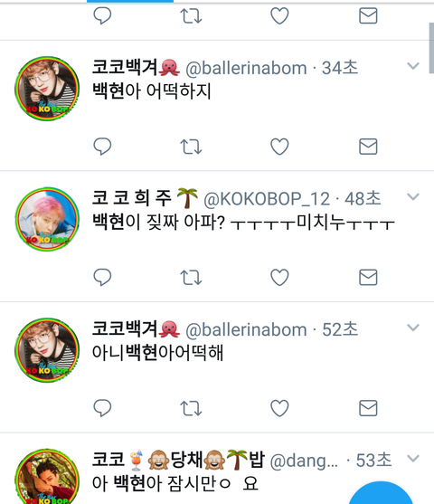This screenshot has width=434, height=504.
Task: Send 34초 @ballerinabom tweet via direct message
Action: pyautogui.click(x=368, y=147)
